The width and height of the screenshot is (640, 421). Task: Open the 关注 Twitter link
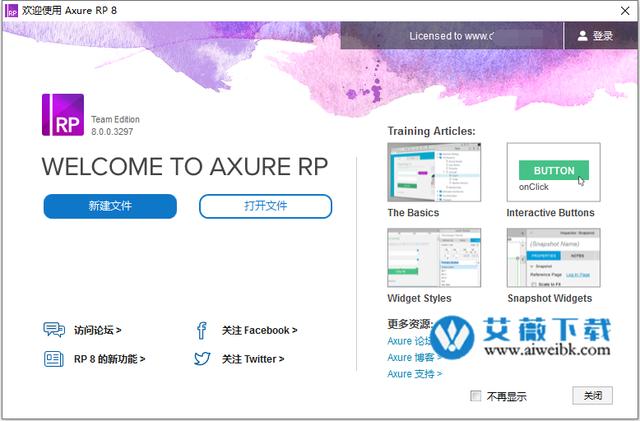pos(253,359)
